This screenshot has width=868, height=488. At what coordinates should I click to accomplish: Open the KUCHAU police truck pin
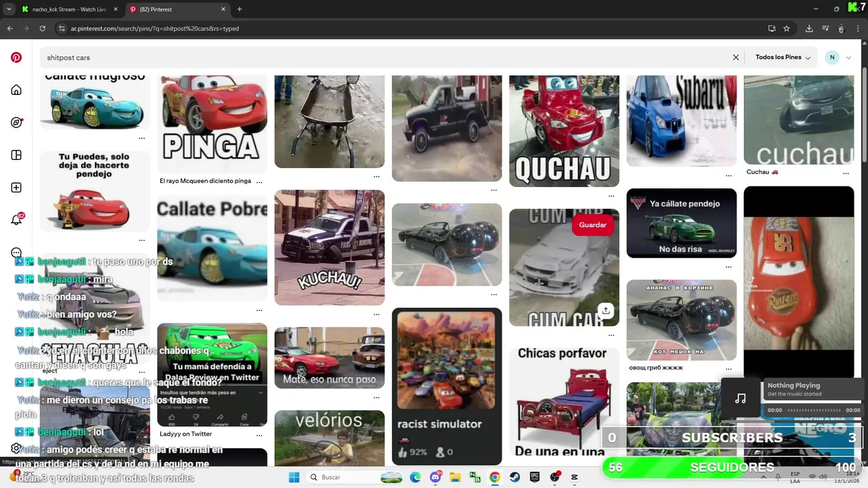[330, 247]
